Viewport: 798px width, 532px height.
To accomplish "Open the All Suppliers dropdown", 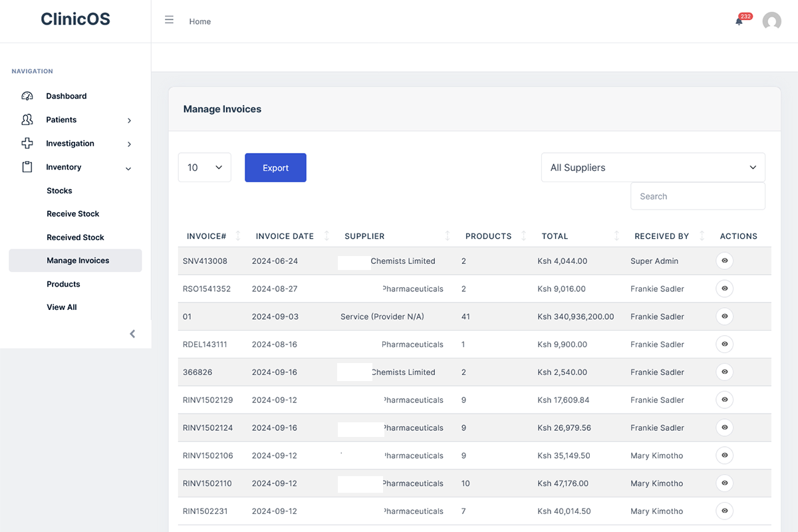I will pyautogui.click(x=652, y=168).
